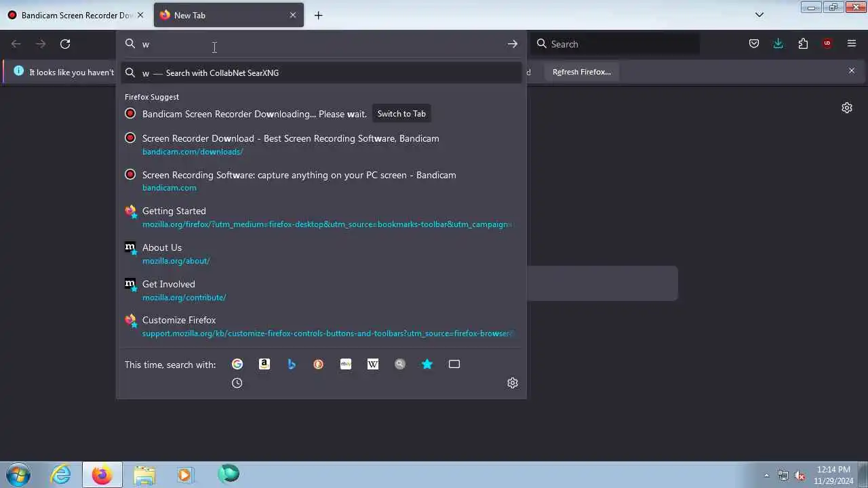This screenshot has height=488, width=868.
Task: Open the Extensions menu
Action: point(803,44)
